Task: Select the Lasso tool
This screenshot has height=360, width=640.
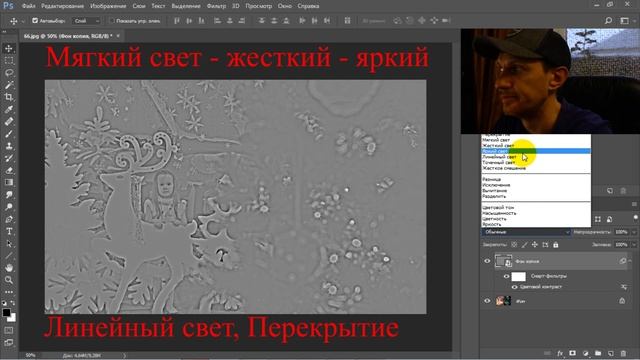Action: tap(9, 73)
